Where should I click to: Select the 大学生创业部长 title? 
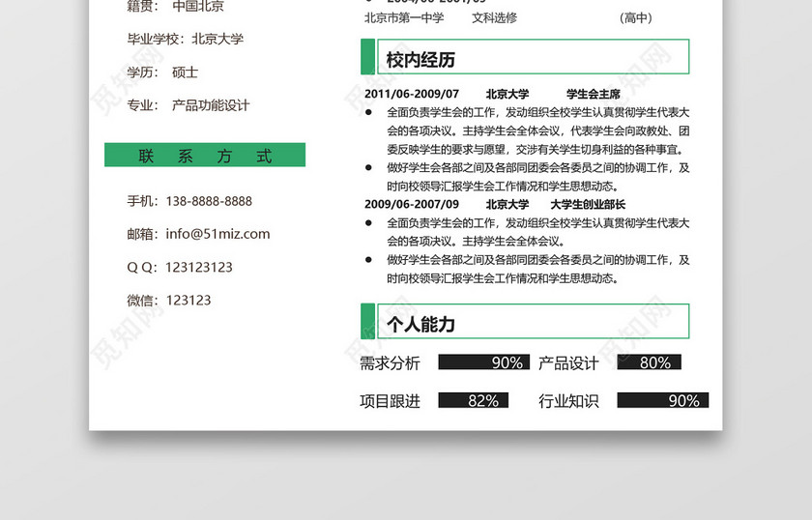(588, 204)
